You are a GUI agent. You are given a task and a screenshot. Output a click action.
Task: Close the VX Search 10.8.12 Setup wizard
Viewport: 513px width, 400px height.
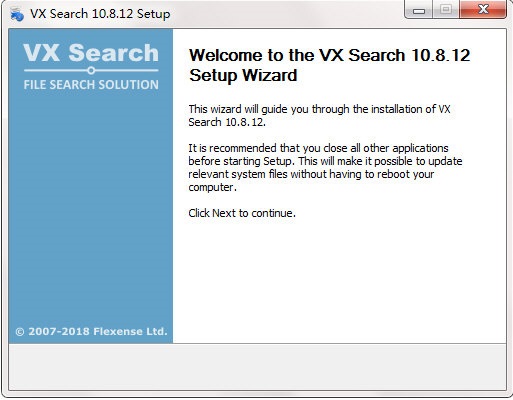pos(483,10)
